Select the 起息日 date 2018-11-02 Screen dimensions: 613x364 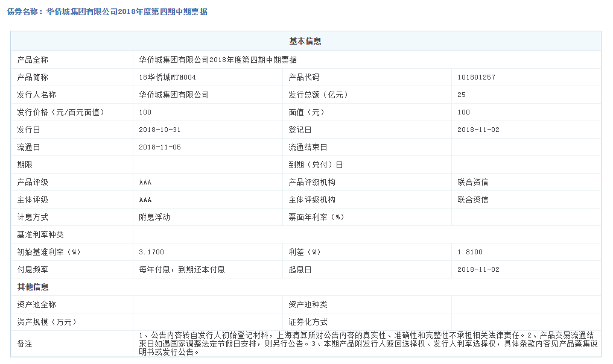[478, 269]
